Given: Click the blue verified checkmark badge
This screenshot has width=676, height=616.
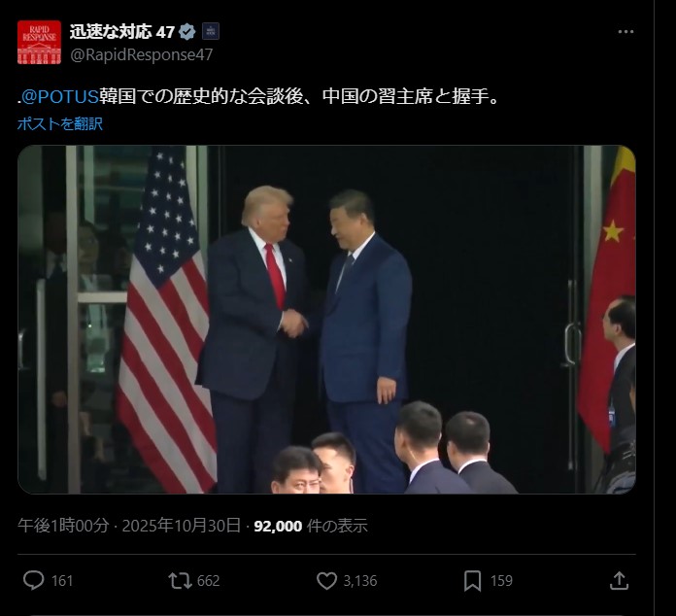Looking at the screenshot, I should [x=187, y=32].
